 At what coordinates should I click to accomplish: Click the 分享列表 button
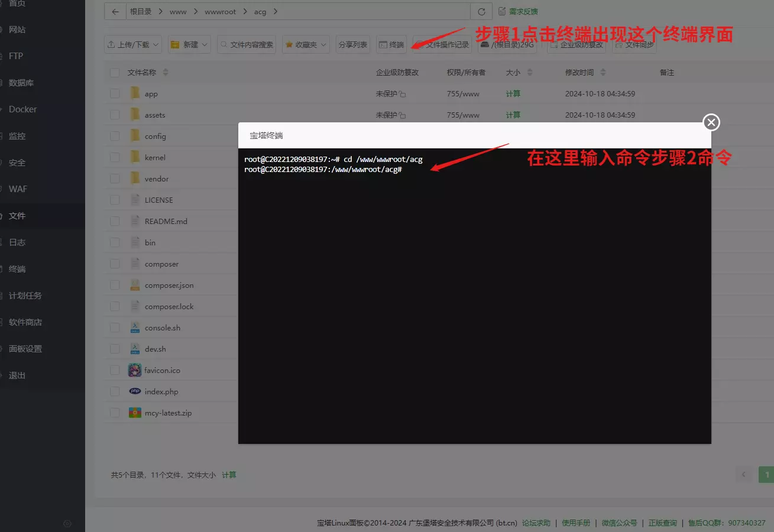coord(353,44)
